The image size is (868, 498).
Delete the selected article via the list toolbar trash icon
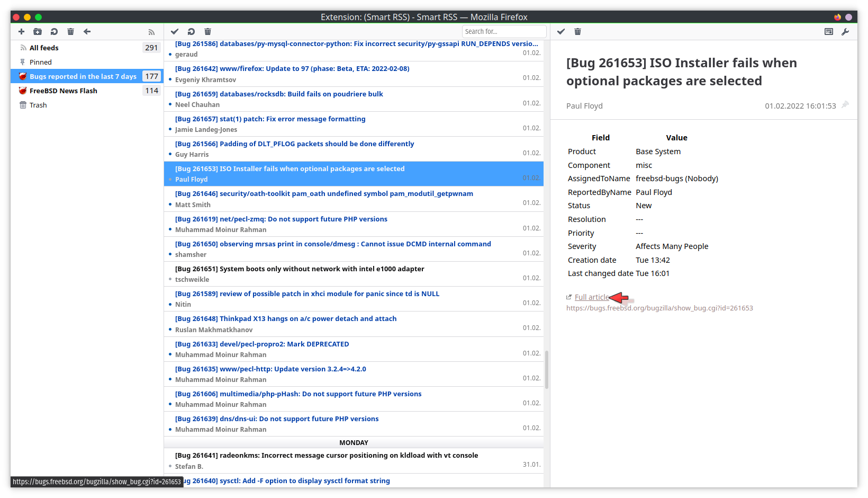[207, 32]
